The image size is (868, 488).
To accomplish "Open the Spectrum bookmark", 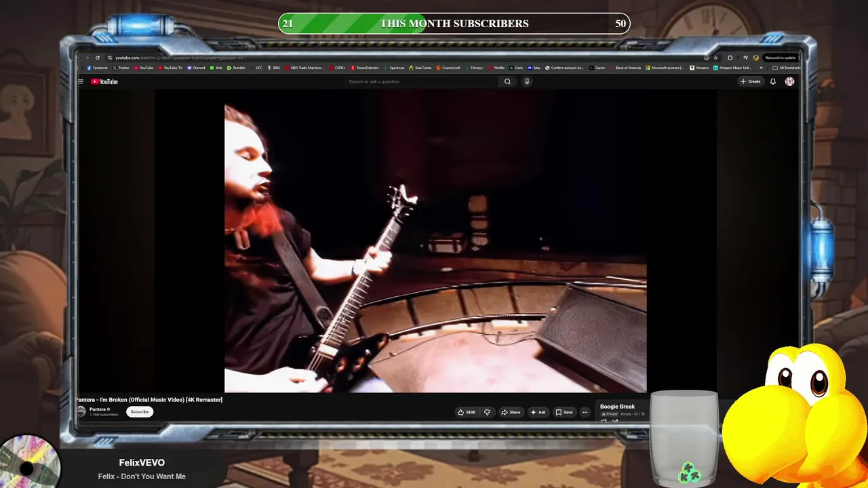I will 394,68.
